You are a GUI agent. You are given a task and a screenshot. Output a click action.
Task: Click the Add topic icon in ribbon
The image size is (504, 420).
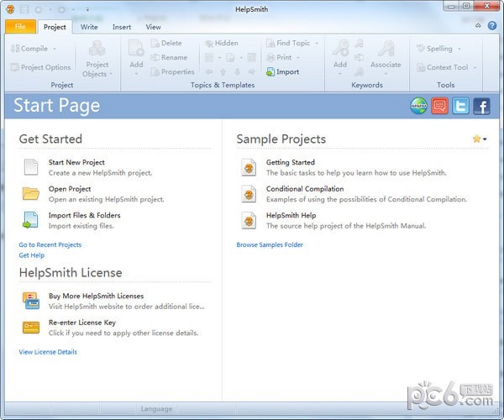tap(136, 49)
